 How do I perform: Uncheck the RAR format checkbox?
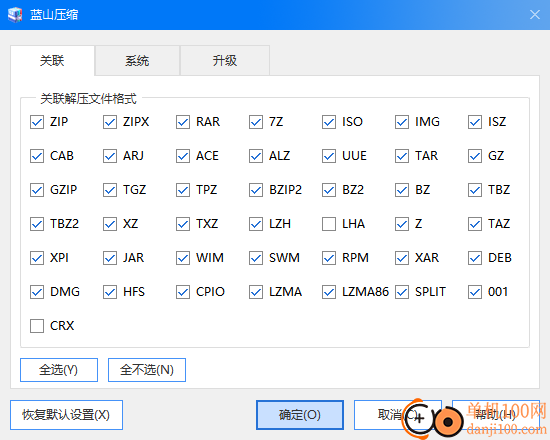pos(183,122)
